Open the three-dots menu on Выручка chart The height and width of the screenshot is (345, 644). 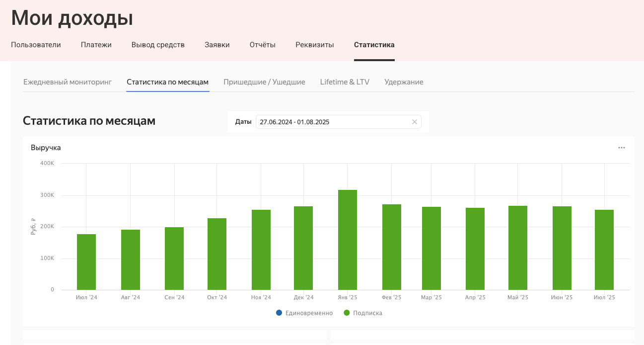[x=621, y=148]
